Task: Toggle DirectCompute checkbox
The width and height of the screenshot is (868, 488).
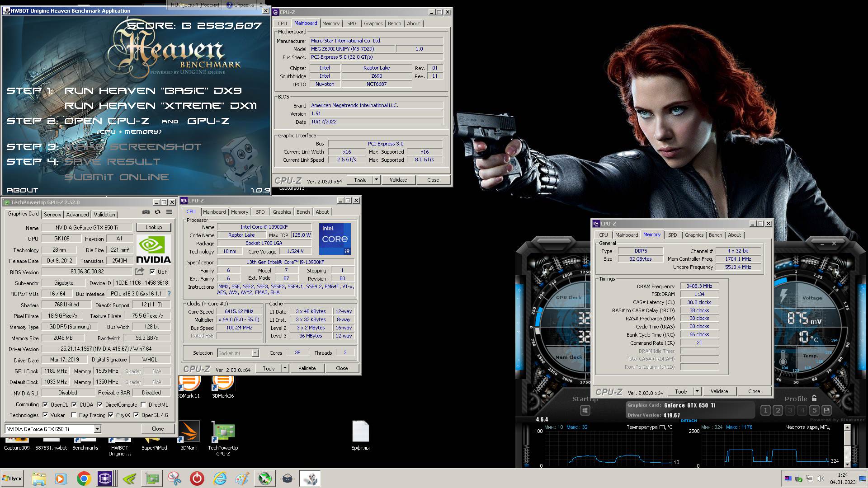Action: (x=100, y=404)
